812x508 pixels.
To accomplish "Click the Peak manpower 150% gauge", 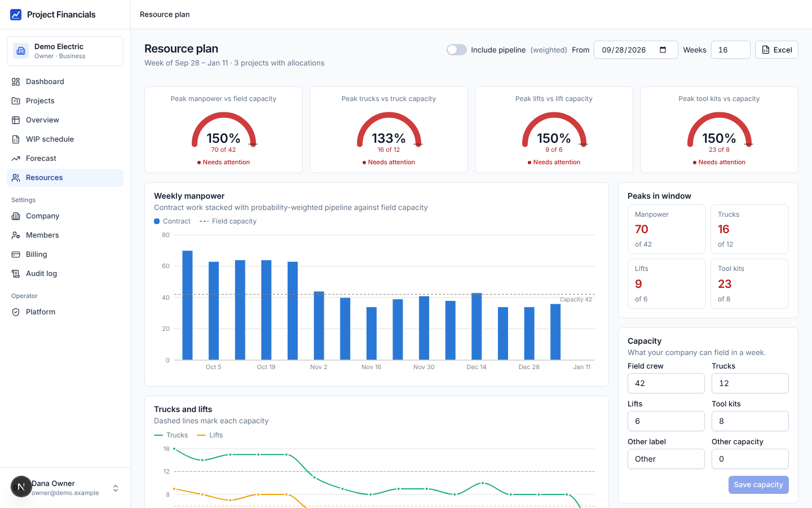I will click(x=224, y=131).
